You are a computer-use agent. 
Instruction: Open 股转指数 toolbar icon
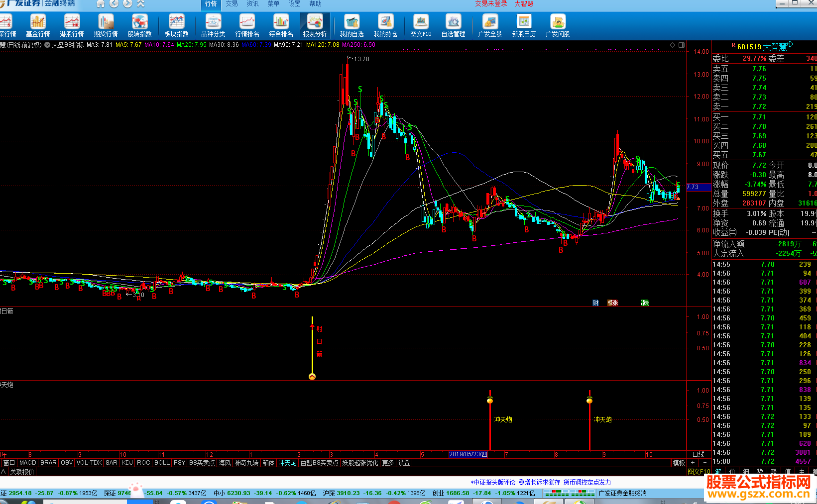pos(139,25)
